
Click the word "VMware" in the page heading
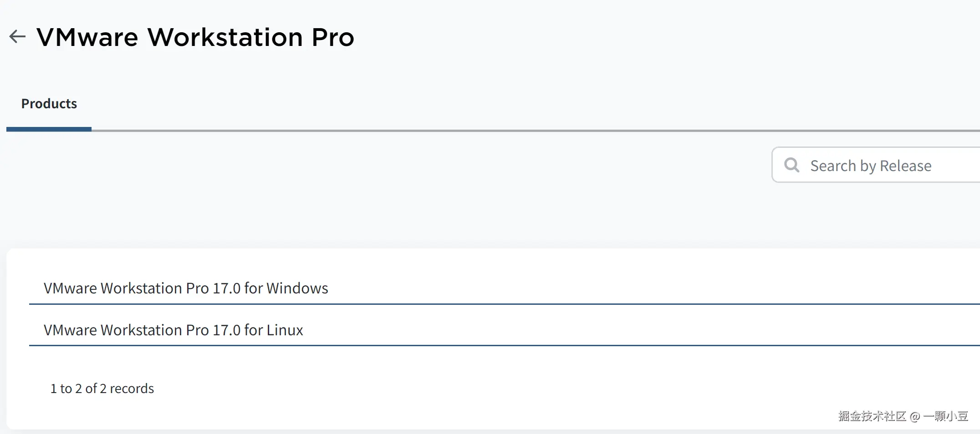(87, 37)
